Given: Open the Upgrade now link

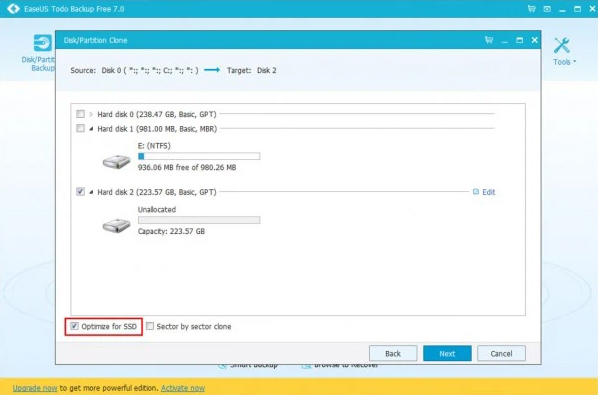Looking at the screenshot, I should coord(35,388).
